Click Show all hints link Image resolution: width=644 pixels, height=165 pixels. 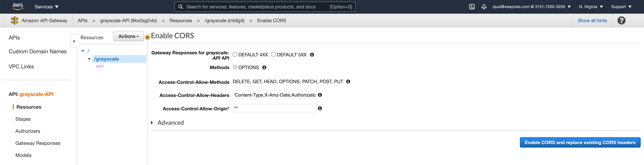[x=592, y=20]
